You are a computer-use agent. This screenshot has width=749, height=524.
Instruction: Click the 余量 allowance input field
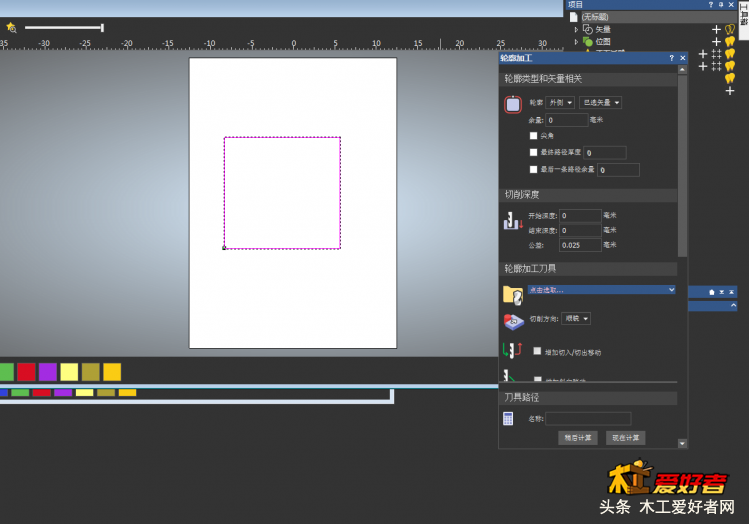pyautogui.click(x=567, y=120)
